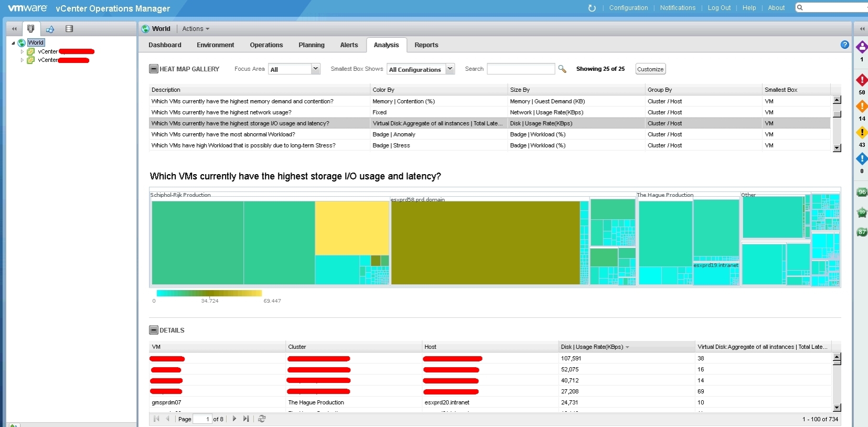Click the heat map Search input field
Screen dimensions: 868x427
(x=521, y=69)
